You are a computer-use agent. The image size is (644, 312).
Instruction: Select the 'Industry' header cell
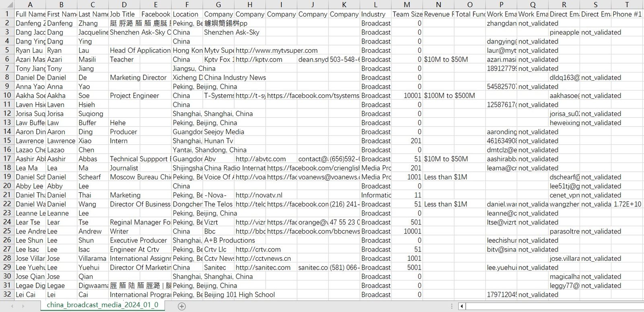[376, 14]
